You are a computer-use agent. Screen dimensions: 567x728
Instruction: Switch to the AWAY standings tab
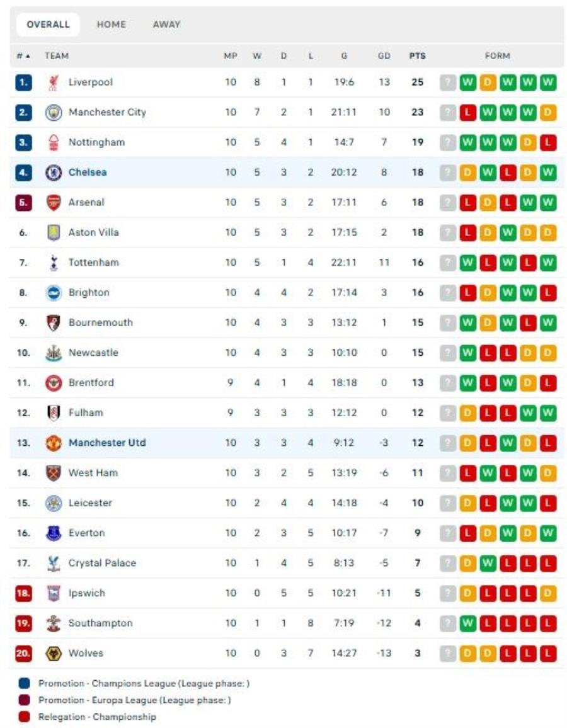(167, 25)
